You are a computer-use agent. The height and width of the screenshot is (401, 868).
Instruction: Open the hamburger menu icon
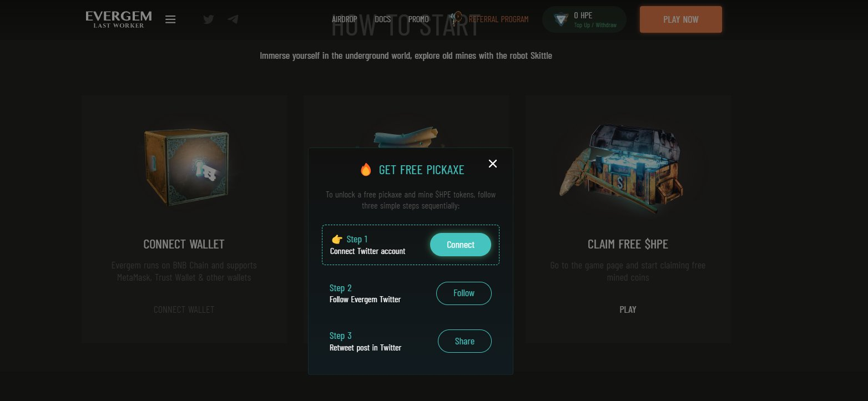pyautogui.click(x=170, y=19)
